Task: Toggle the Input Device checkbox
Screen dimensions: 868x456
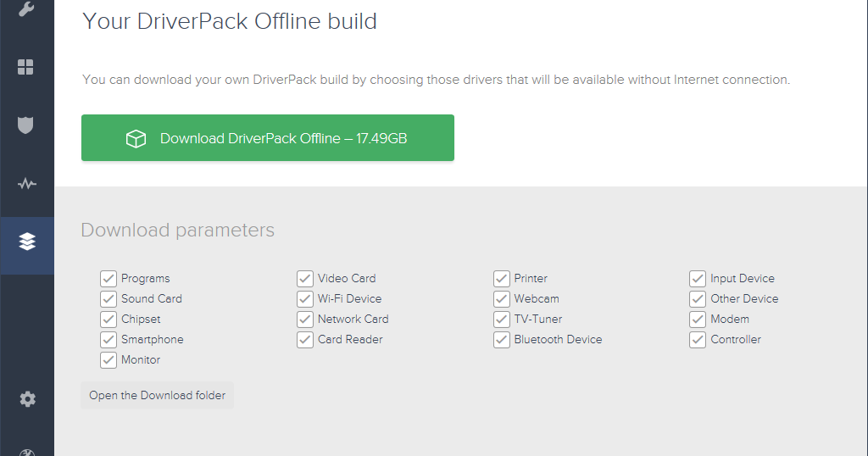Action: pos(698,278)
